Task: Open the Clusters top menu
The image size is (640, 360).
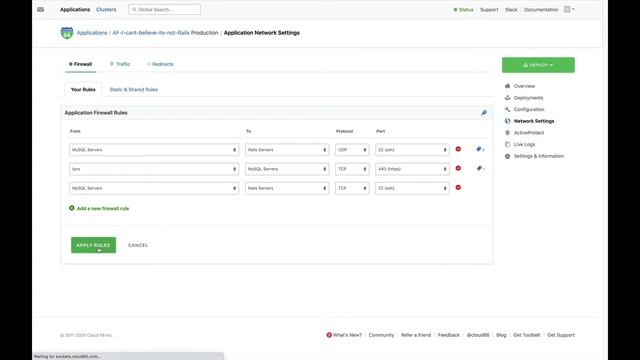Action: pos(106,9)
